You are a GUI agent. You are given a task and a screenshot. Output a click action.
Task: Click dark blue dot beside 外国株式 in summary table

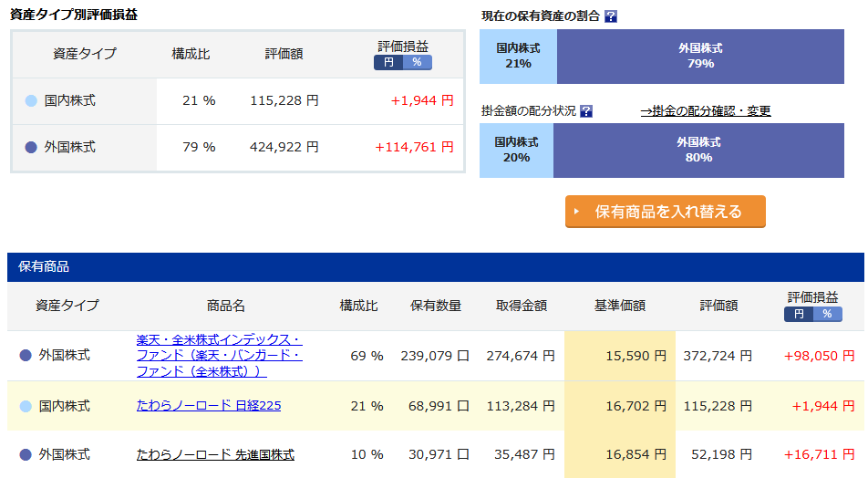click(31, 148)
